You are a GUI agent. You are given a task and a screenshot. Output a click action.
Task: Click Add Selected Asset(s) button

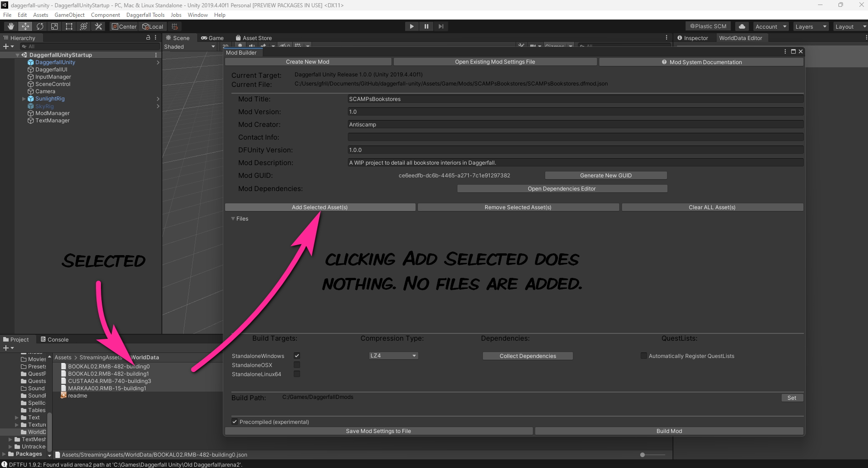tap(320, 207)
